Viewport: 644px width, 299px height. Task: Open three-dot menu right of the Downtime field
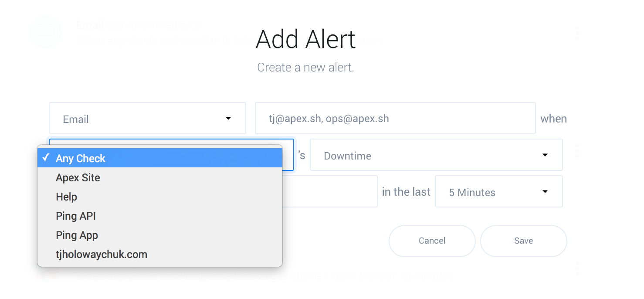click(577, 150)
